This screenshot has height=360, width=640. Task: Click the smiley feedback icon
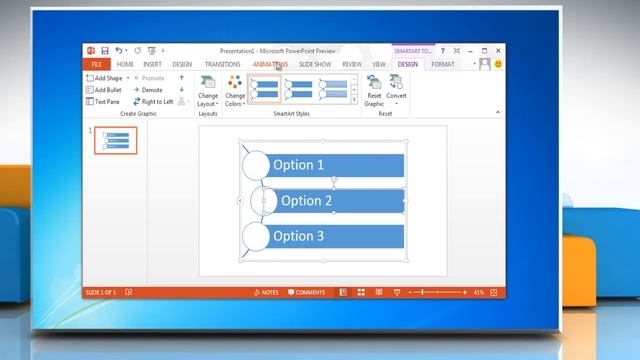point(498,64)
